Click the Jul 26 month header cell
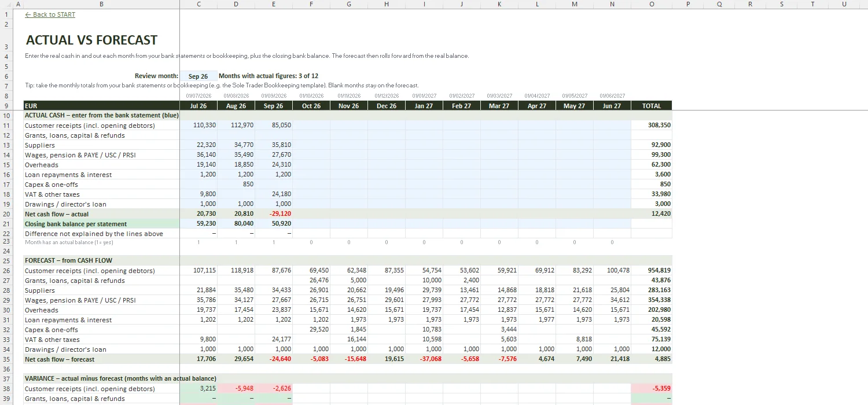 pos(198,106)
